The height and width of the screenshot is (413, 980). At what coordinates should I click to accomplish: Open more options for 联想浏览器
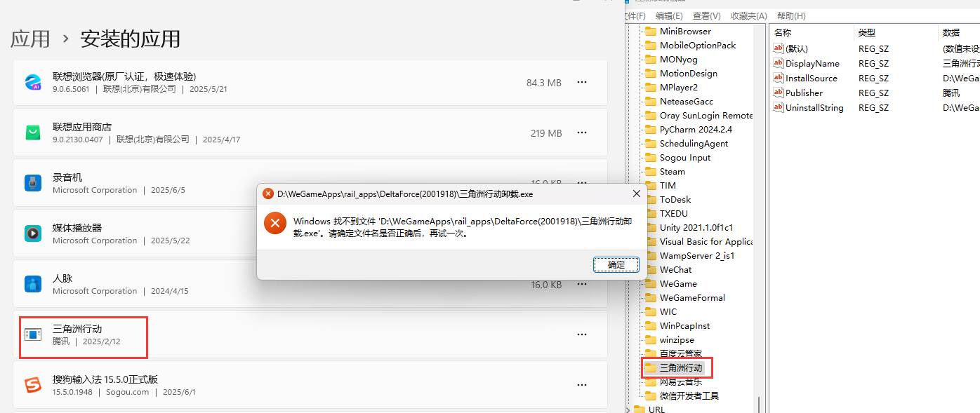pyautogui.click(x=582, y=82)
